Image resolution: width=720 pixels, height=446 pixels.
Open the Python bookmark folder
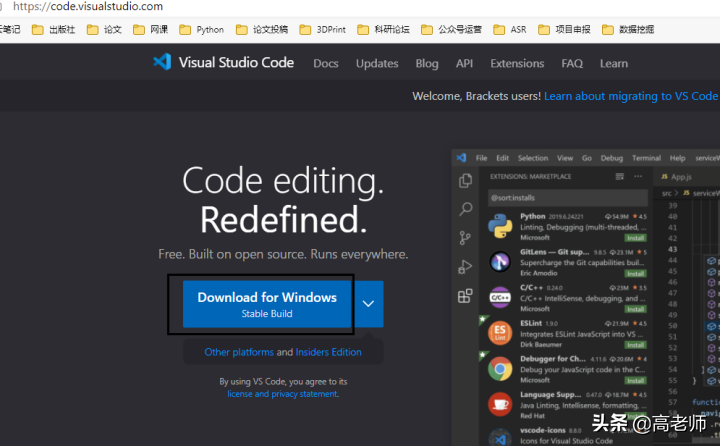[202, 29]
